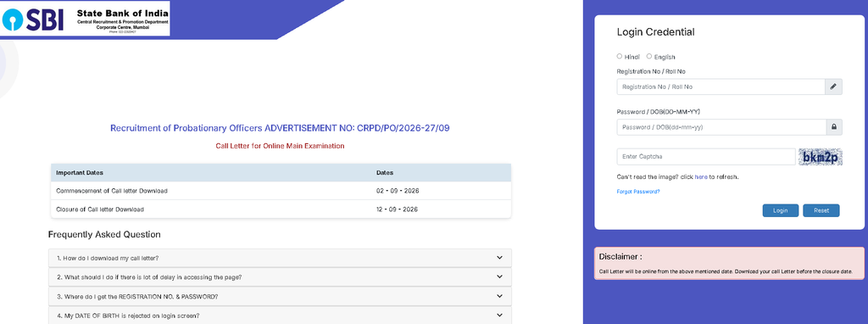Click the lock icon beside Password field
Screen dimensions: 868x324
[x=833, y=127]
